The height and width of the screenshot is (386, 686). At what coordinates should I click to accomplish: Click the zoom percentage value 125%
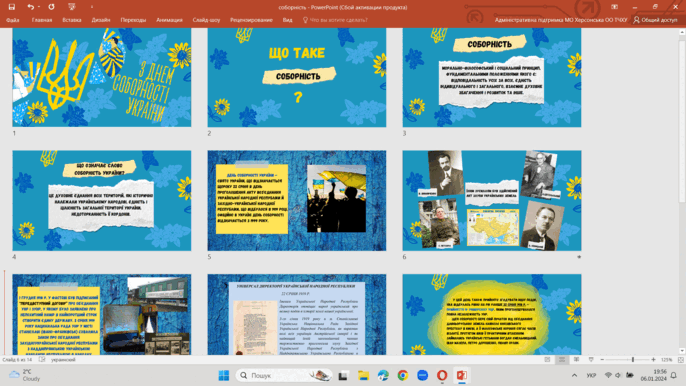pyautogui.click(x=666, y=360)
